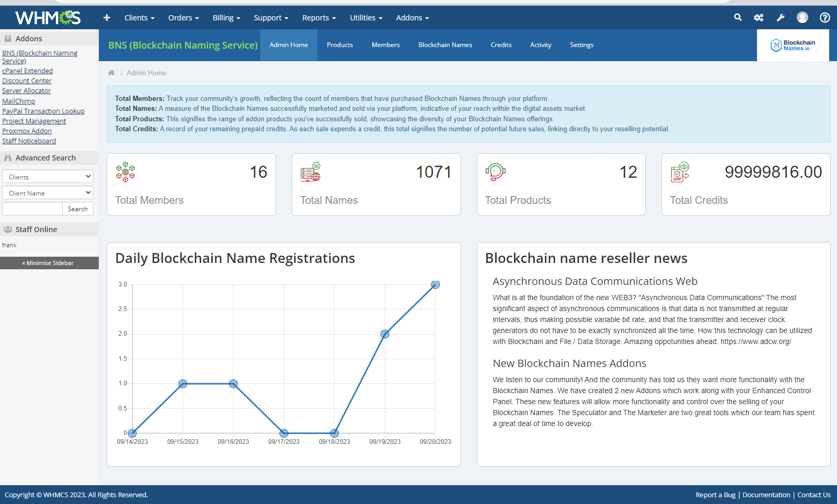Click the staff name frank

click(x=9, y=245)
